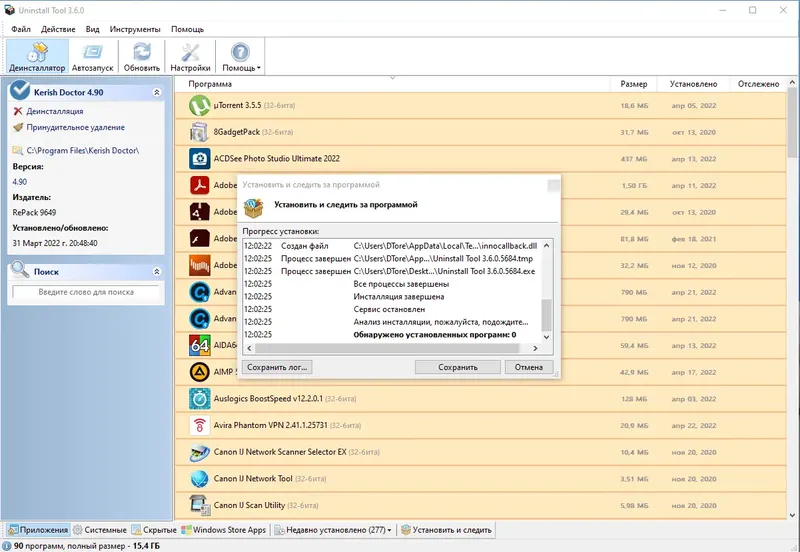800x552 pixels.
Task: Open Недавно установлено (277) dropdown
Action: tap(333, 530)
